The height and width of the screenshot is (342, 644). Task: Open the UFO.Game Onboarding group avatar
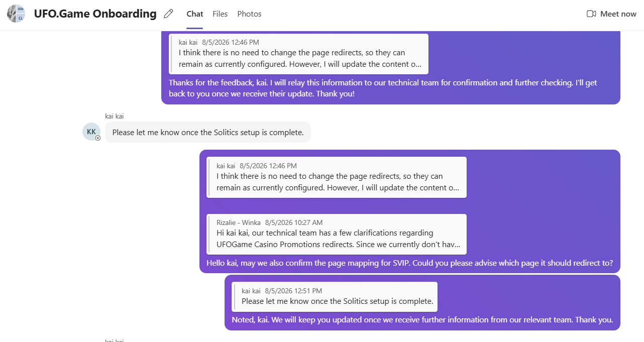click(x=16, y=14)
